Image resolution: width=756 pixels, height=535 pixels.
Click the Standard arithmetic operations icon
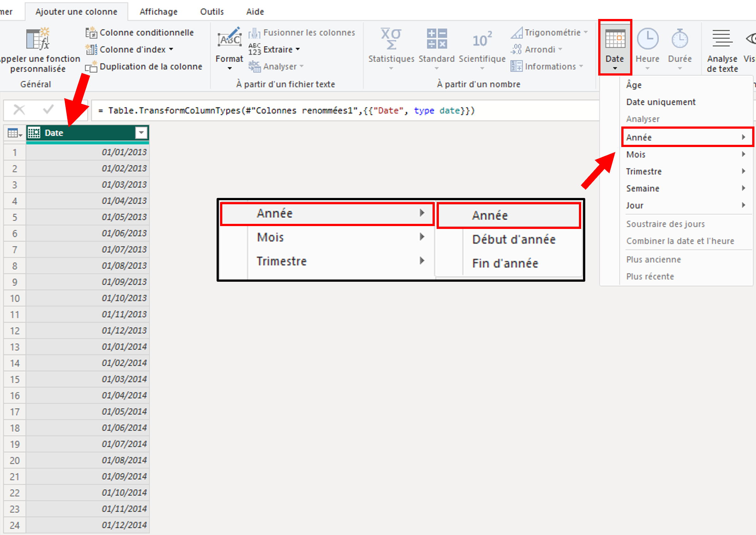[x=436, y=39]
